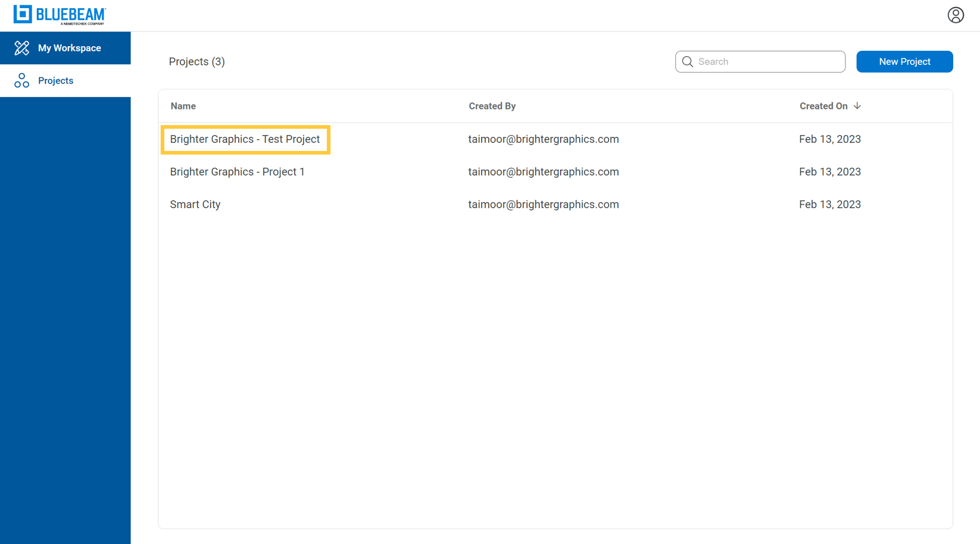The width and height of the screenshot is (980, 544).
Task: Toggle the Created On sort direction arrow
Action: tap(858, 106)
